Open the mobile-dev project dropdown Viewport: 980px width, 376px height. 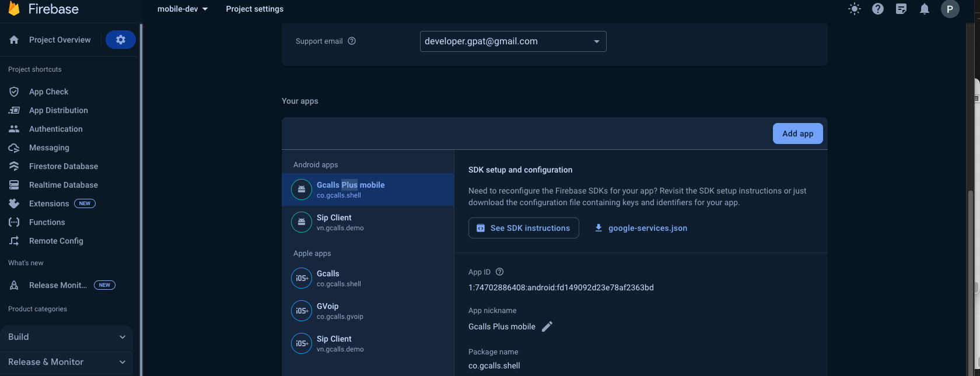pyautogui.click(x=182, y=9)
